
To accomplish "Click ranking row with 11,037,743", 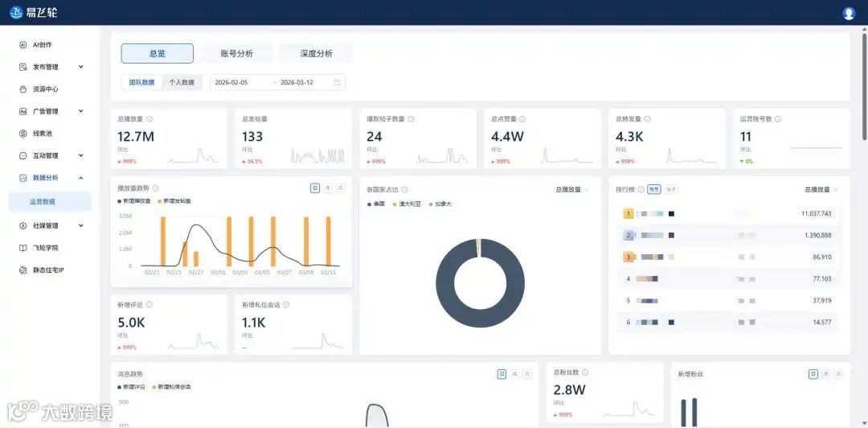I will (x=728, y=213).
